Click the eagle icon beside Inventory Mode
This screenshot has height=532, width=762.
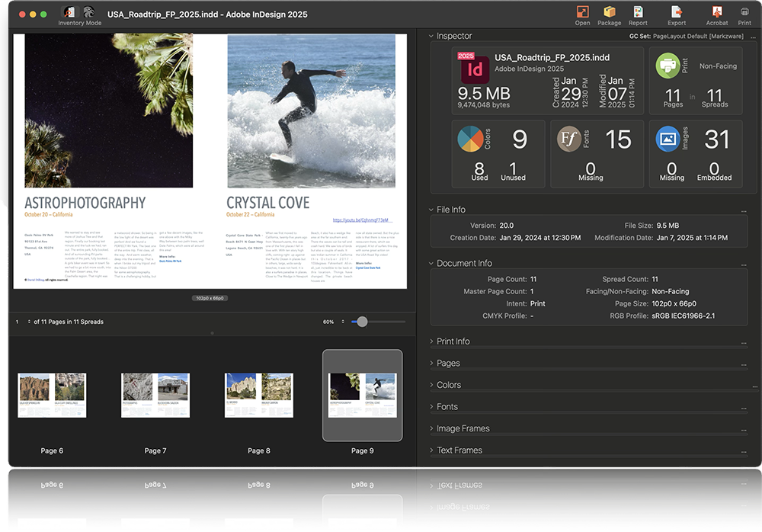[88, 11]
